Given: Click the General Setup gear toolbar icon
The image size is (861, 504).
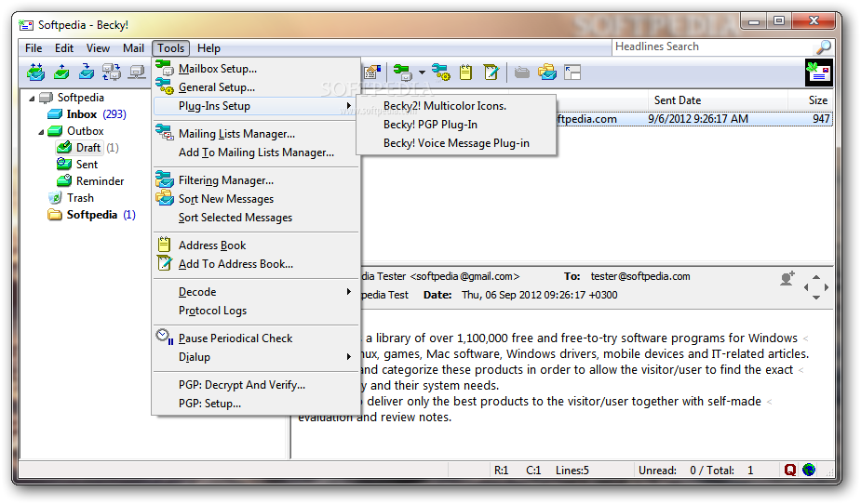Looking at the screenshot, I should click(440, 72).
